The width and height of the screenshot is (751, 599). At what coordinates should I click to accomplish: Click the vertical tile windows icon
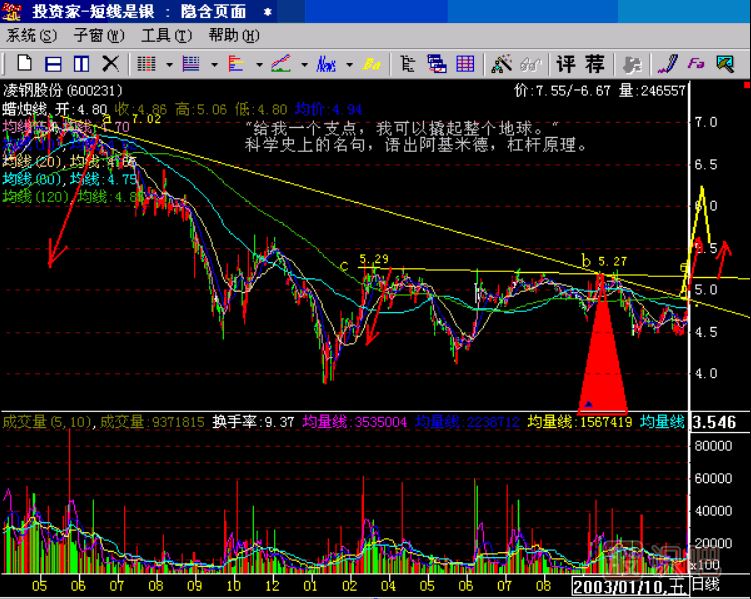click(x=81, y=65)
